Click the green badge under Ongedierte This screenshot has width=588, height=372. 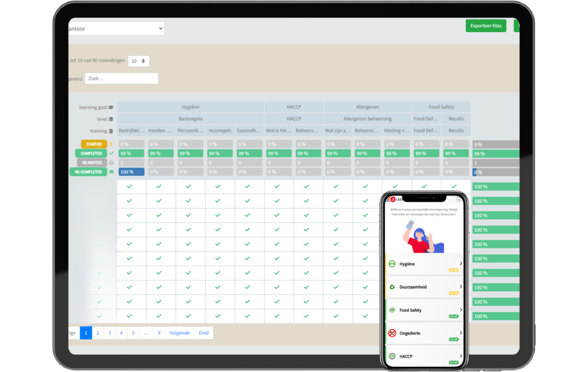(454, 339)
